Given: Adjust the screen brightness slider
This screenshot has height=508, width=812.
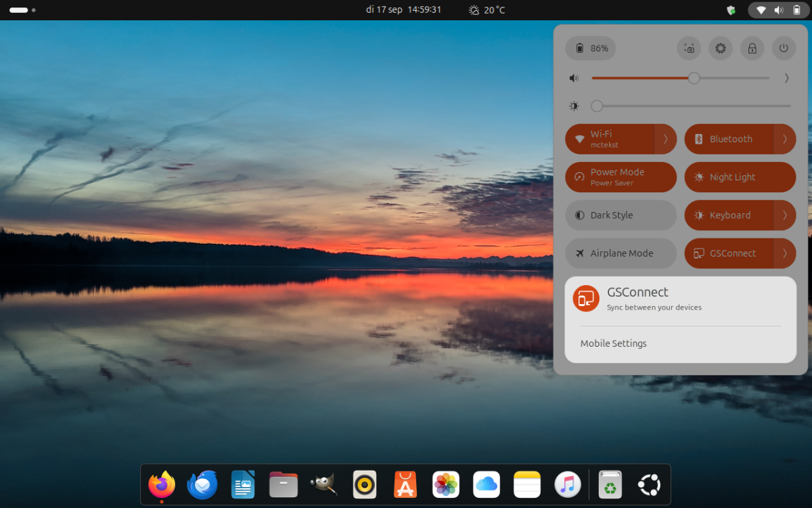Looking at the screenshot, I should pyautogui.click(x=690, y=106).
